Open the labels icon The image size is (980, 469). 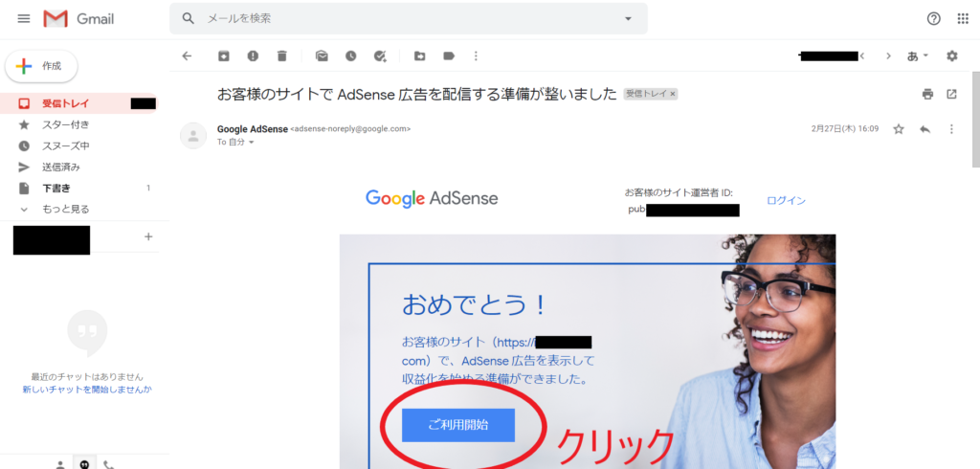pos(449,56)
